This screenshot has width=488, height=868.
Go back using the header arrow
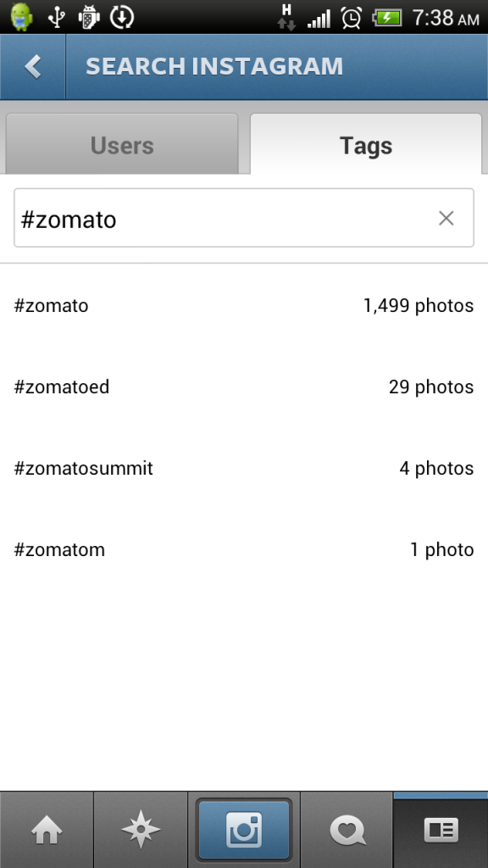point(33,67)
